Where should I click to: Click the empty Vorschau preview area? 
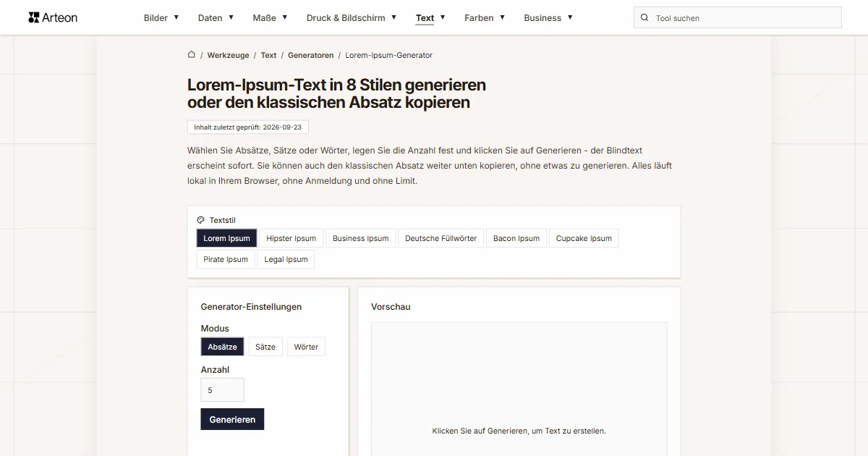pyautogui.click(x=519, y=389)
